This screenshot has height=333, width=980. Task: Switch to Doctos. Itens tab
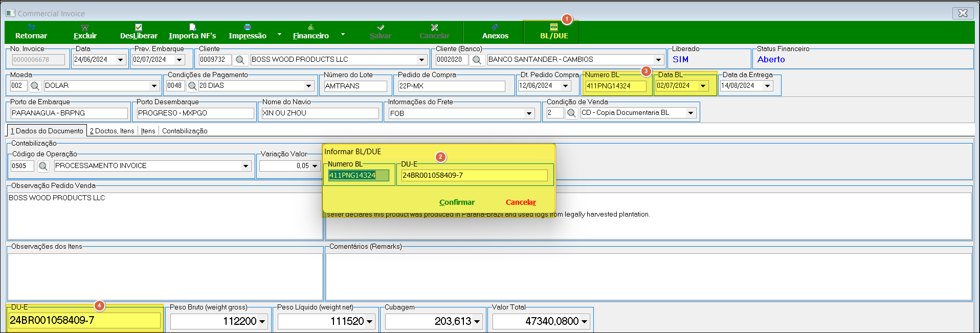(x=112, y=131)
